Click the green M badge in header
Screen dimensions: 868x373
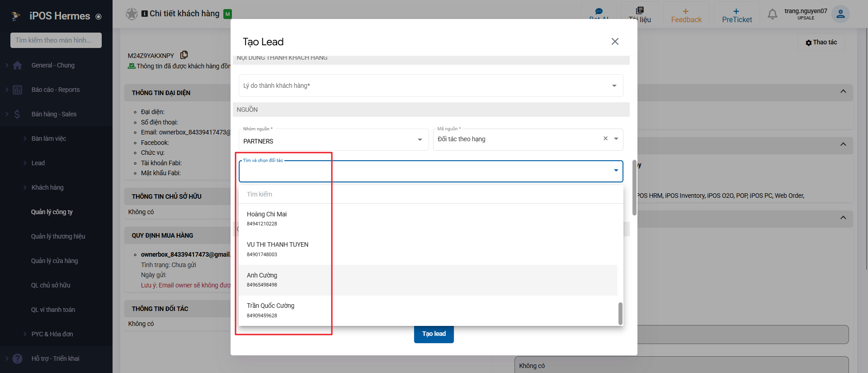pos(228,14)
